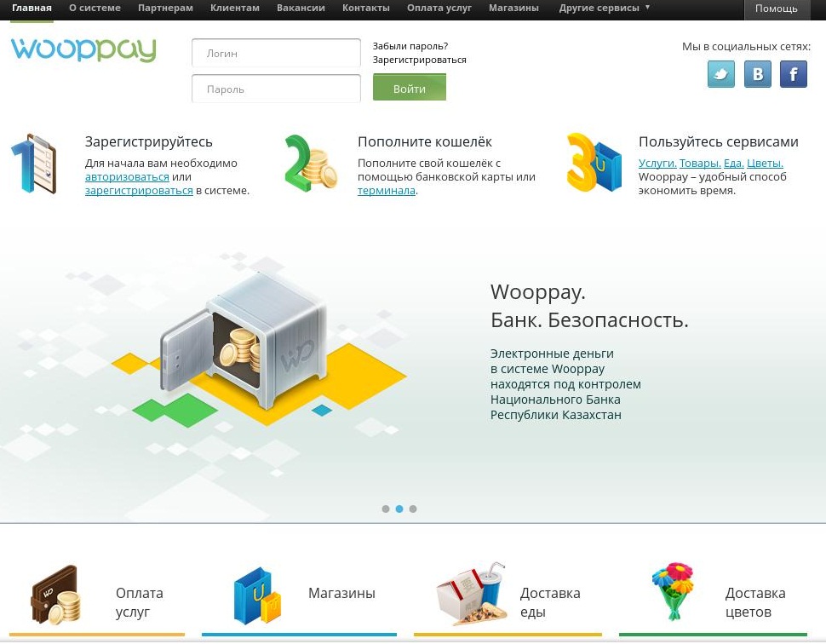Click the Доставка еды category label

tap(550, 602)
